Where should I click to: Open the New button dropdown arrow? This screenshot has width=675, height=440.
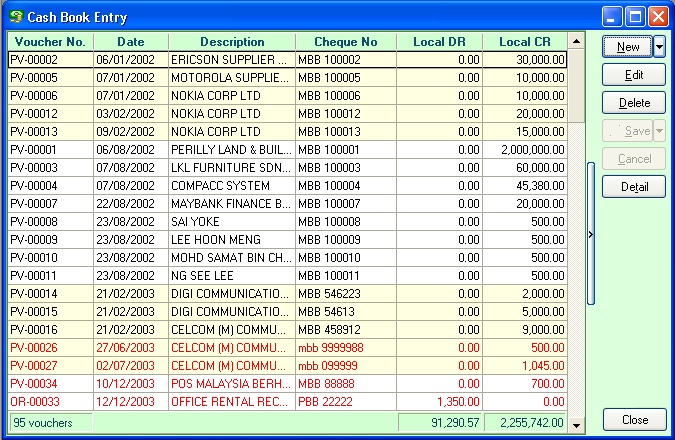660,46
